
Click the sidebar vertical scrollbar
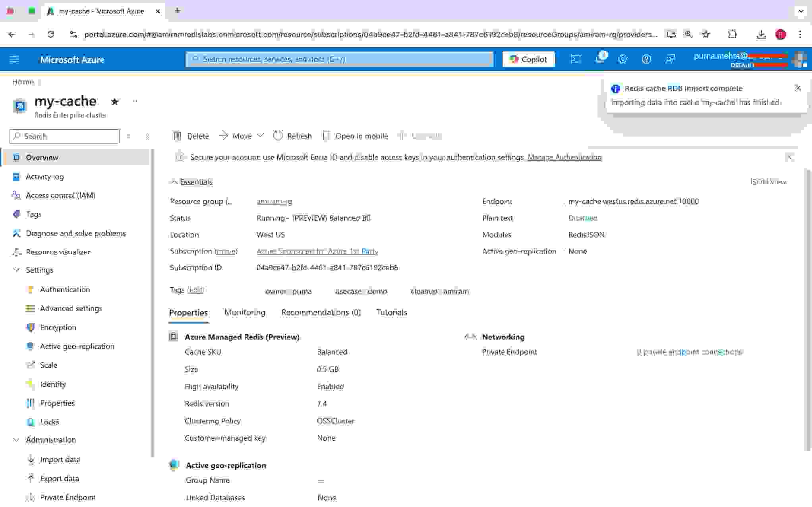click(x=153, y=302)
